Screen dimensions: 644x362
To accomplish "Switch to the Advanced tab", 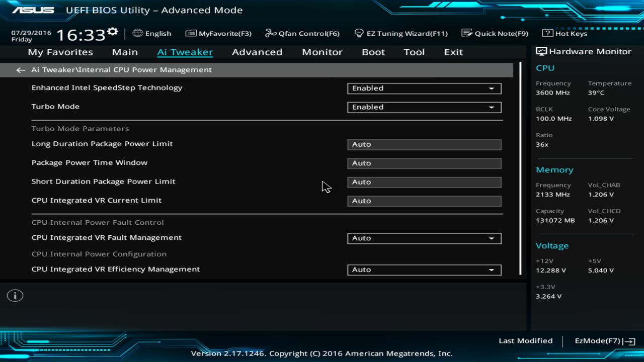I will [x=257, y=52].
